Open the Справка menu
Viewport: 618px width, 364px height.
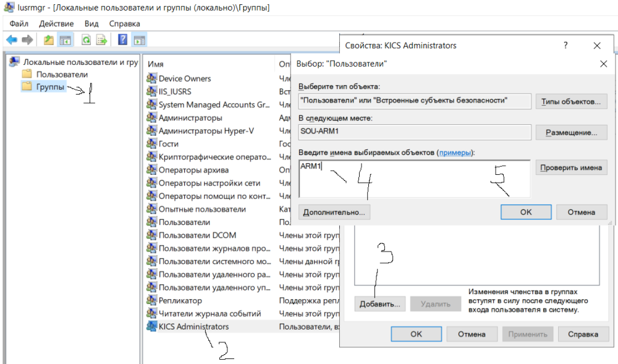[125, 23]
